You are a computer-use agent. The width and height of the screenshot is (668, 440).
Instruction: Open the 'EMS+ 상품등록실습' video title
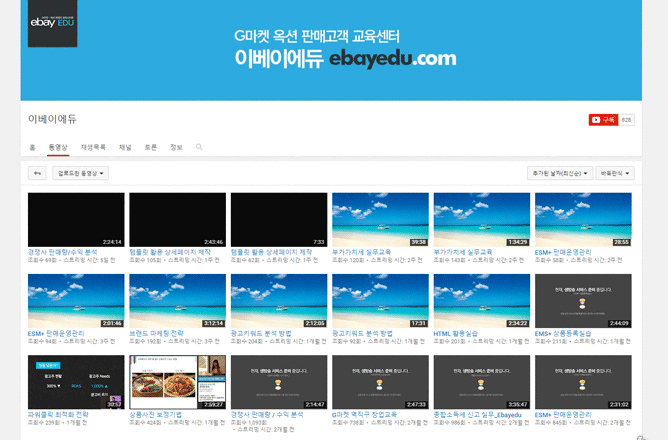[x=563, y=333]
